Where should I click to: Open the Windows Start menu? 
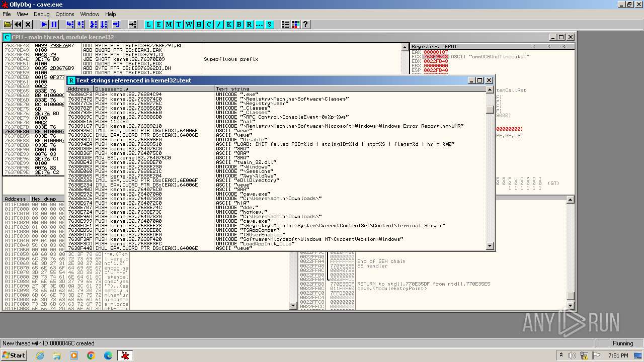(x=14, y=355)
